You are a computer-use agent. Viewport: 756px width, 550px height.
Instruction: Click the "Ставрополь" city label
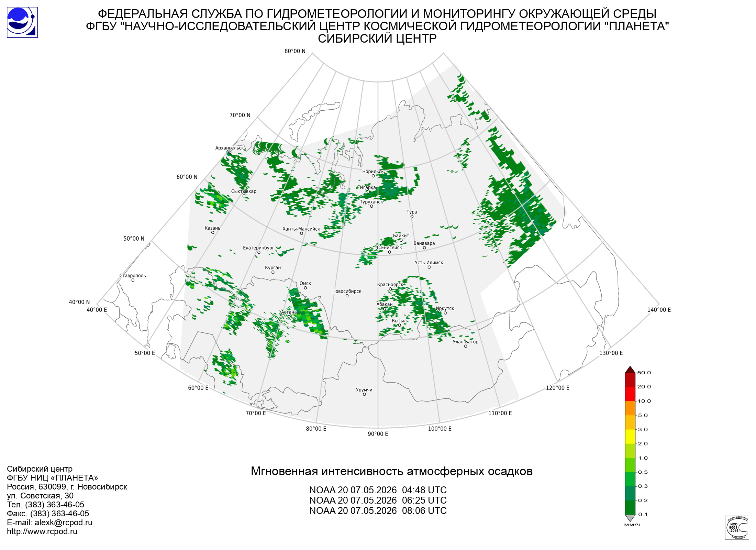[133, 276]
